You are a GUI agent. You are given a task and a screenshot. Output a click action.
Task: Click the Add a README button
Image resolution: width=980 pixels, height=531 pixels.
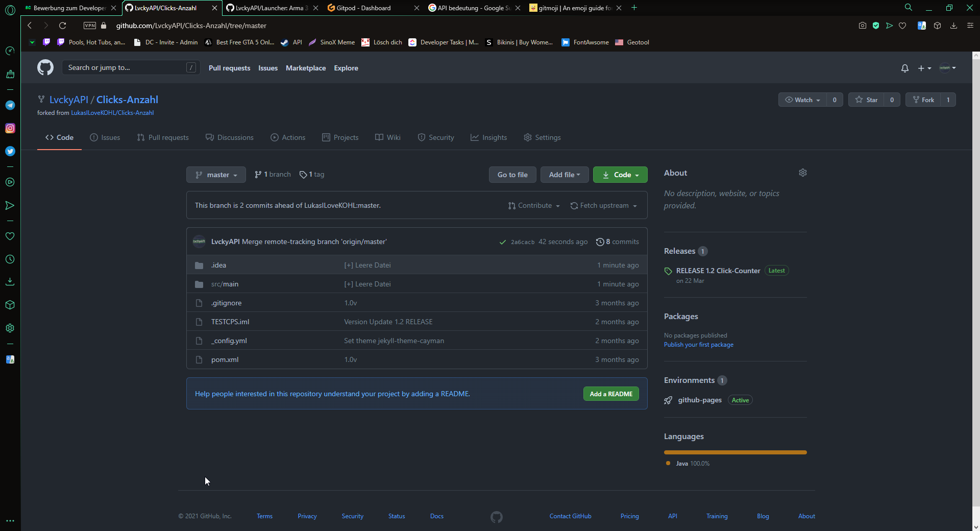pyautogui.click(x=610, y=394)
